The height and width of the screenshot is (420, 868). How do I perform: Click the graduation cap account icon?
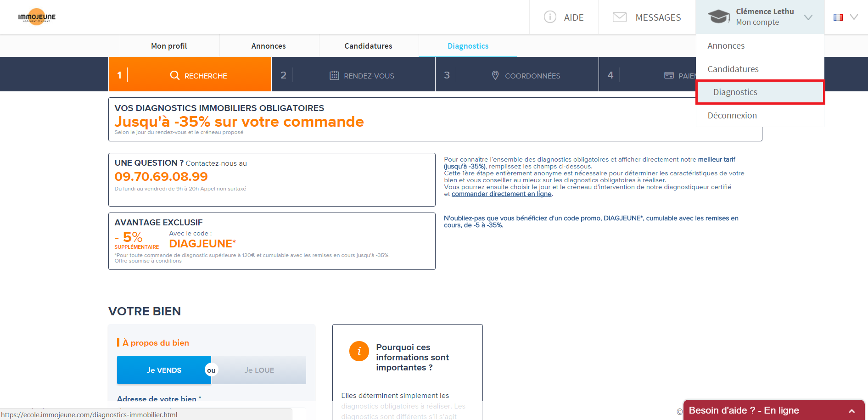pyautogui.click(x=719, y=17)
